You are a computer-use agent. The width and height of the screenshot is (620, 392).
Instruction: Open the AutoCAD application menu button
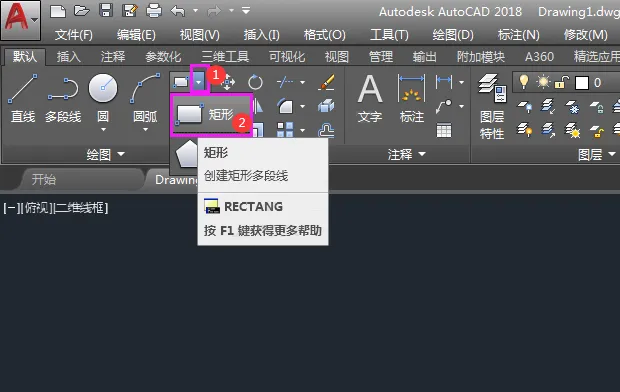[x=21, y=20]
